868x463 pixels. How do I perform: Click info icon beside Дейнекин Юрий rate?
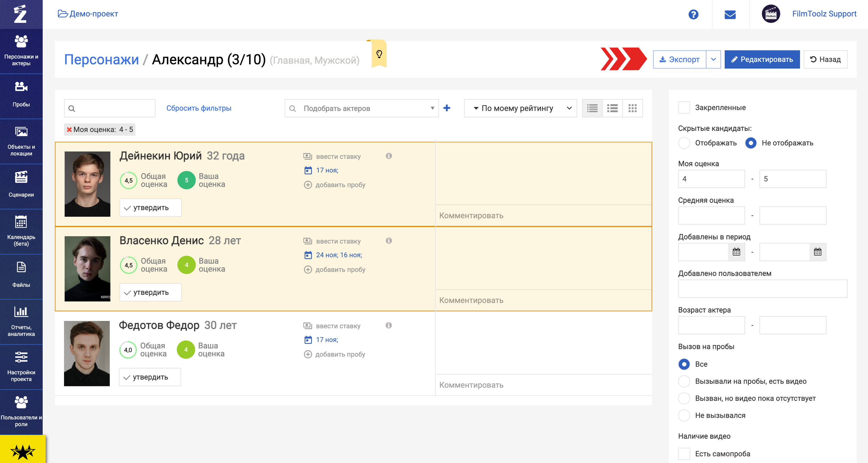tap(389, 156)
